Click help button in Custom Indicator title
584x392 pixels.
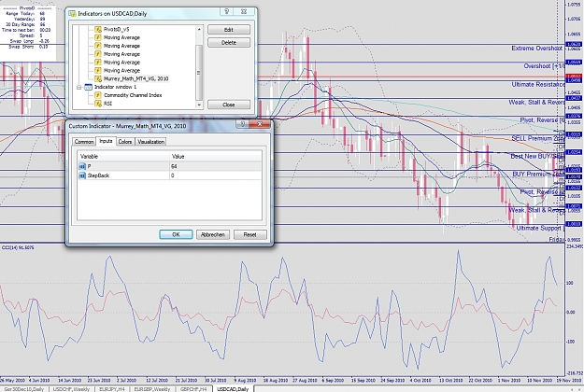(242, 123)
